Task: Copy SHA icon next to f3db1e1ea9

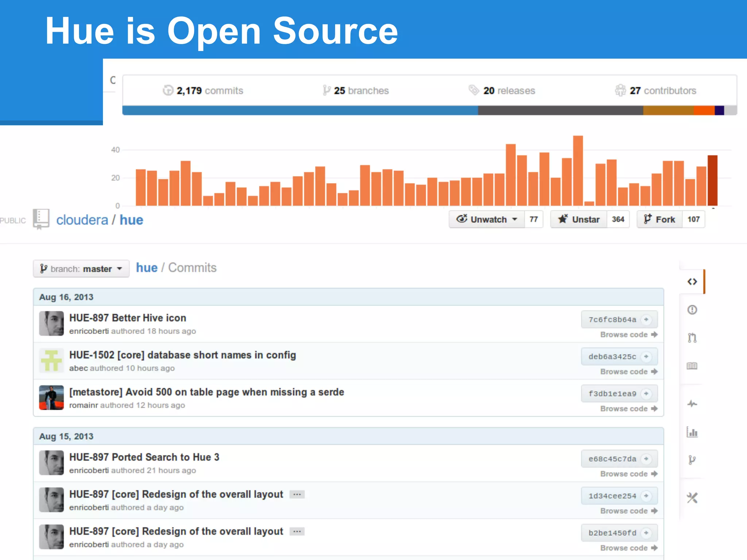Action: point(646,393)
